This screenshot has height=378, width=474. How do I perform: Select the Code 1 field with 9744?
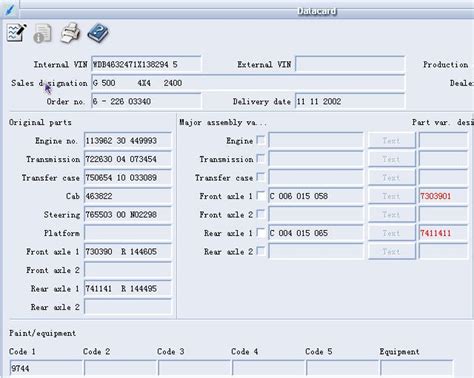coord(46,368)
